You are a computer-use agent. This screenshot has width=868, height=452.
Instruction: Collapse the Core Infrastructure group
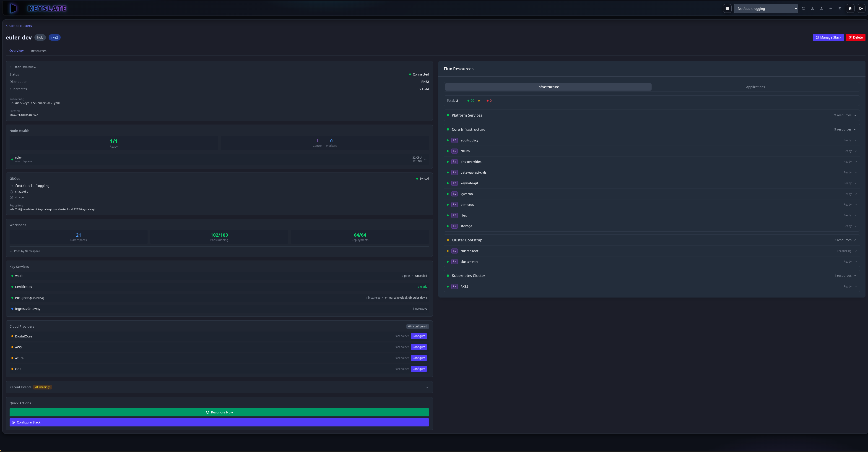tap(651, 129)
